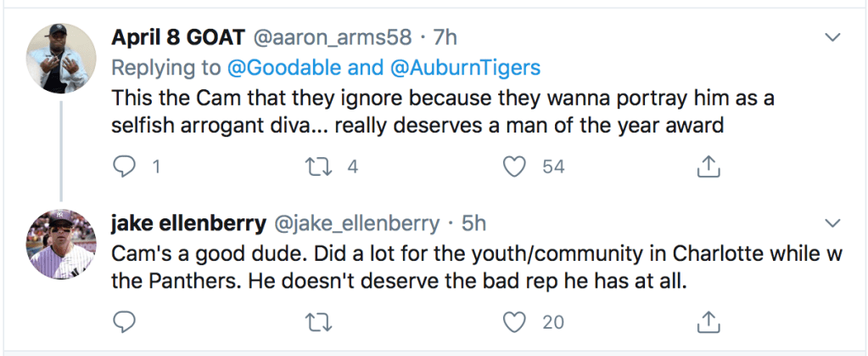This screenshot has width=868, height=356.
Task: Click the @aaron_arms58 handle
Action: (x=333, y=37)
